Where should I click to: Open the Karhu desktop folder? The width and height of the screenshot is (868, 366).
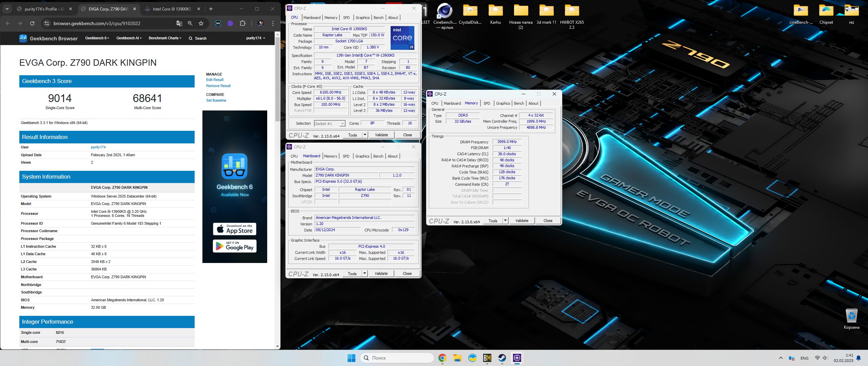[495, 14]
